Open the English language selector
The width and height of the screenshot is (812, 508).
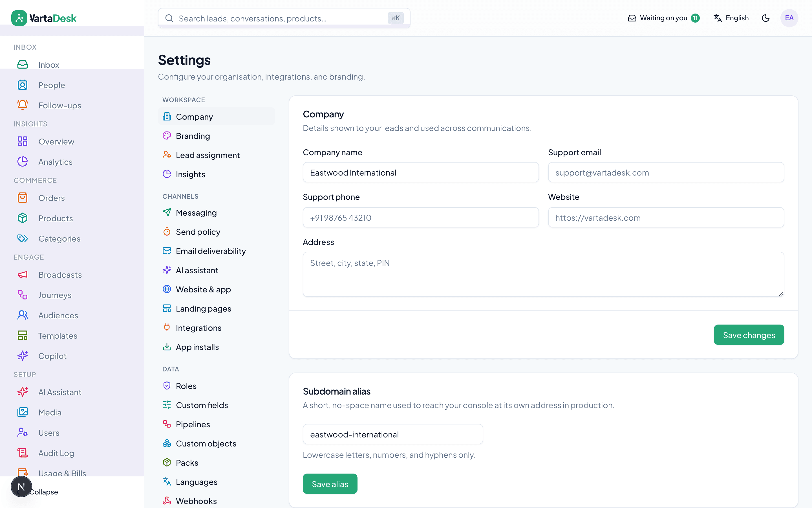coord(731,18)
